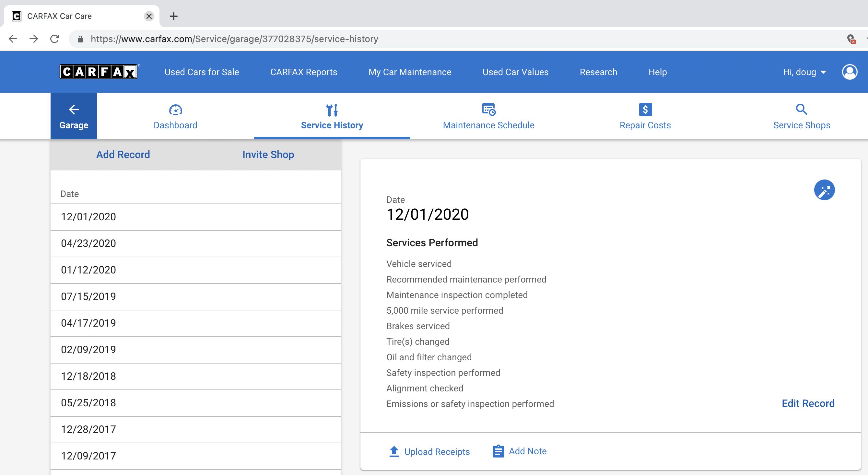The image size is (868, 475).
Task: Reload the page with the refresh icon
Action: coord(54,39)
